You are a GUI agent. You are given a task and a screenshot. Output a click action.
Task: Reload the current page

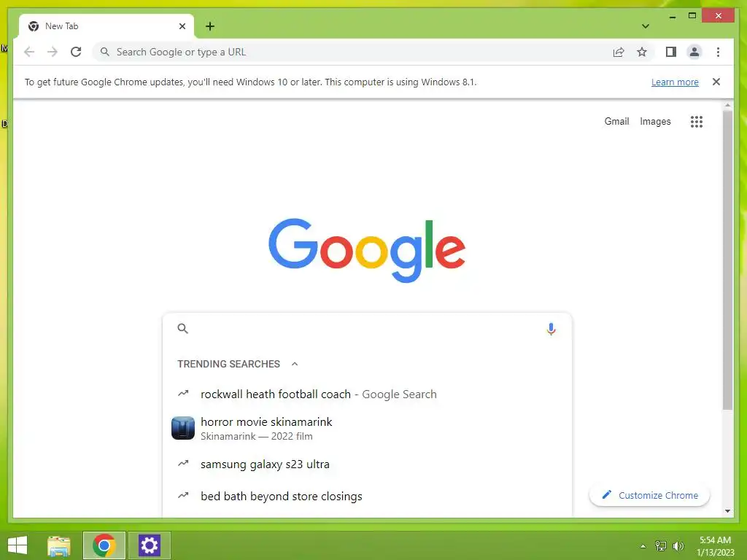76,52
